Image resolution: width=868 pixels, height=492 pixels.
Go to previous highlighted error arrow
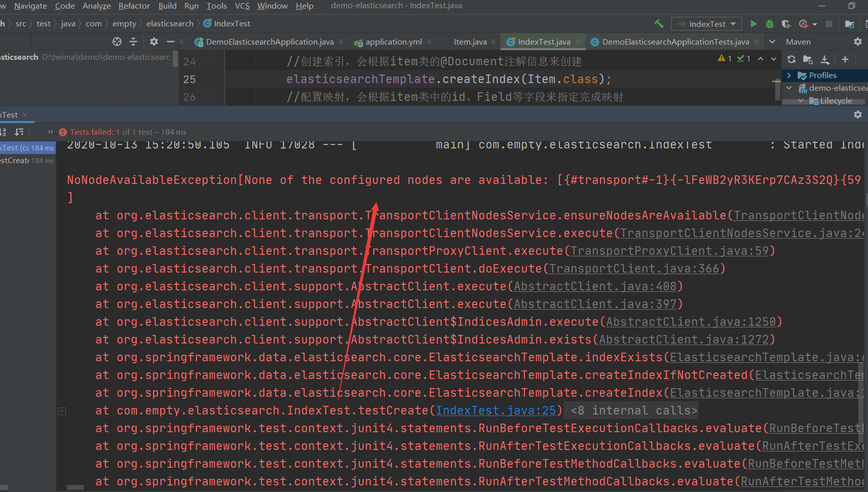tap(761, 59)
